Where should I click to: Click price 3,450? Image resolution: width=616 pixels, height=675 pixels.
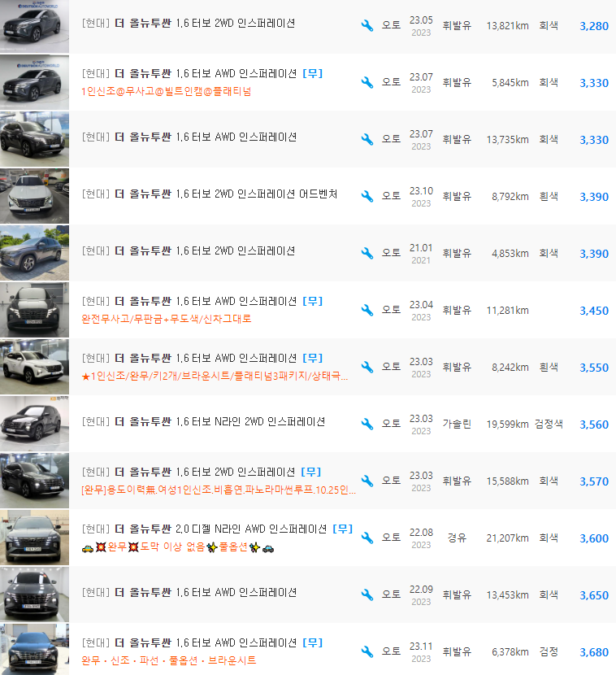coord(594,311)
